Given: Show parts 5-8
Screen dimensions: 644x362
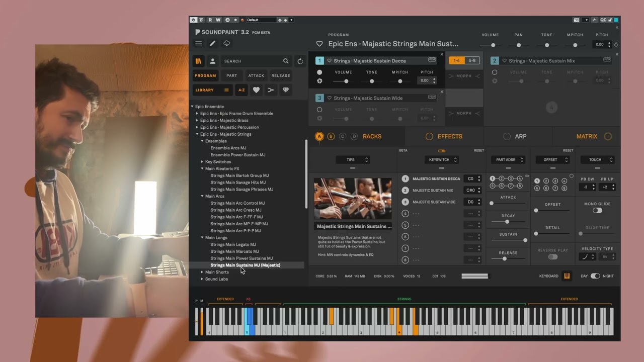Looking at the screenshot, I should tap(472, 61).
